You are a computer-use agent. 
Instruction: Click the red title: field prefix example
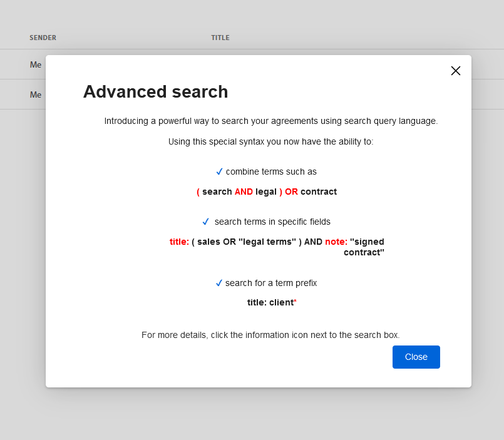[178, 242]
